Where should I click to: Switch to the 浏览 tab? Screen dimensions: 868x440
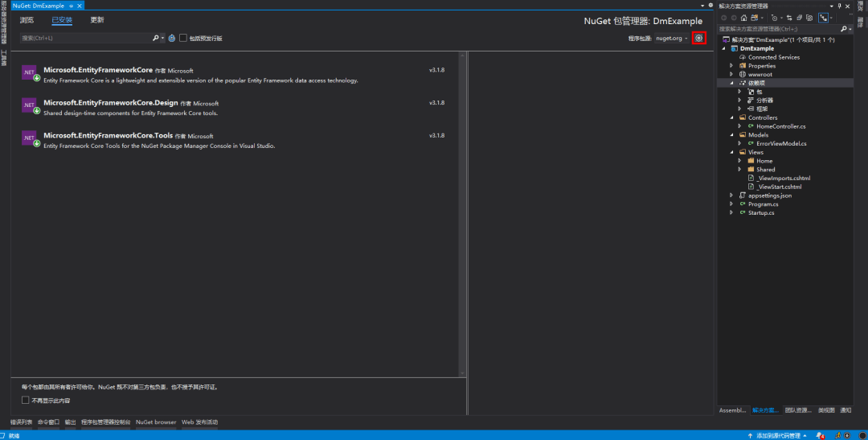[27, 19]
